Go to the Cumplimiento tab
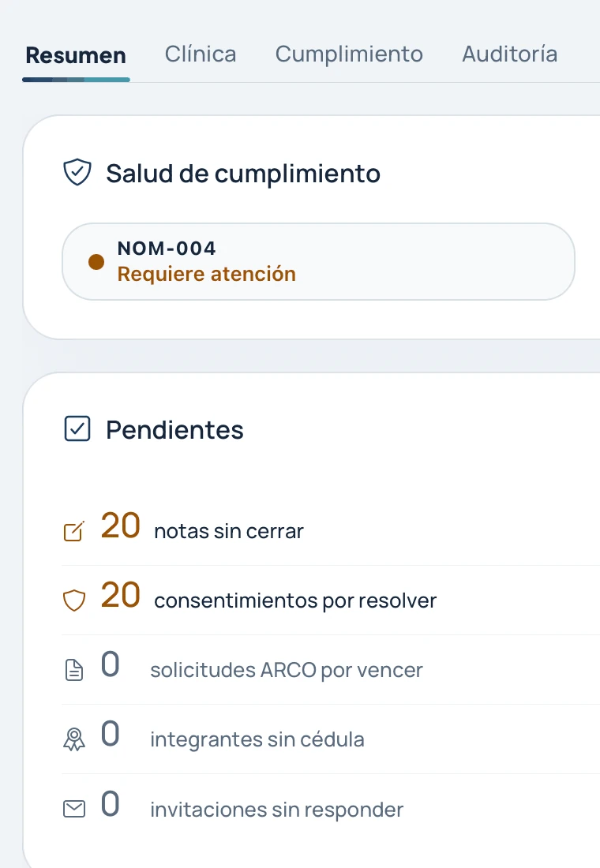600x868 pixels. (349, 54)
